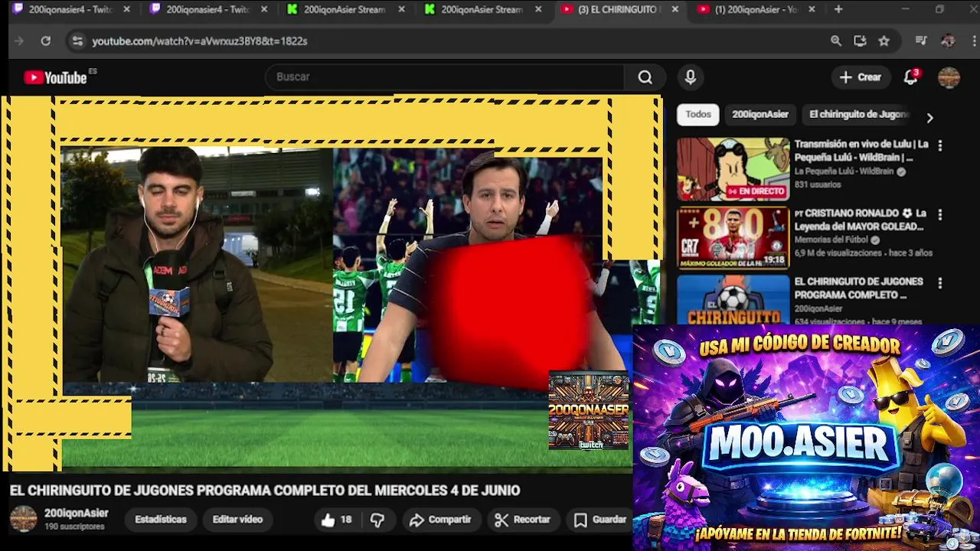
Task: Click the YouTube search input field
Action: tap(444, 77)
